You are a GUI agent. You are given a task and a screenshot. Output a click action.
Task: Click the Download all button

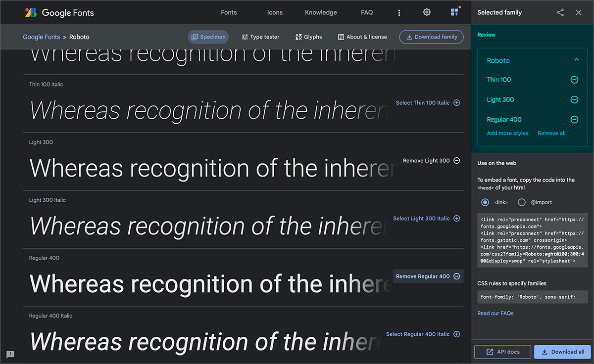pyautogui.click(x=562, y=352)
